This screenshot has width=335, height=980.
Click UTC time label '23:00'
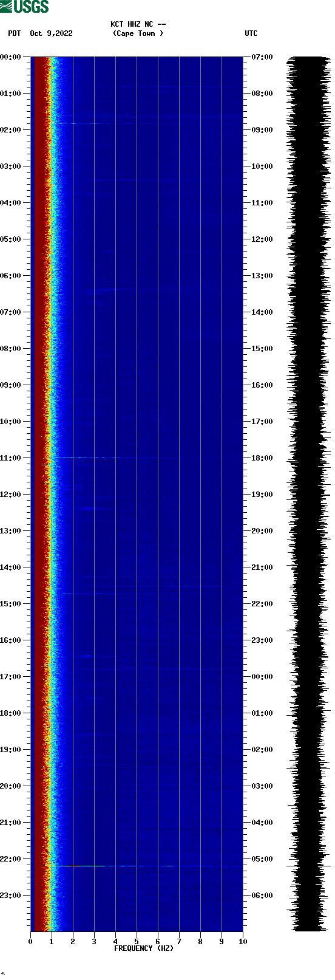(262, 640)
